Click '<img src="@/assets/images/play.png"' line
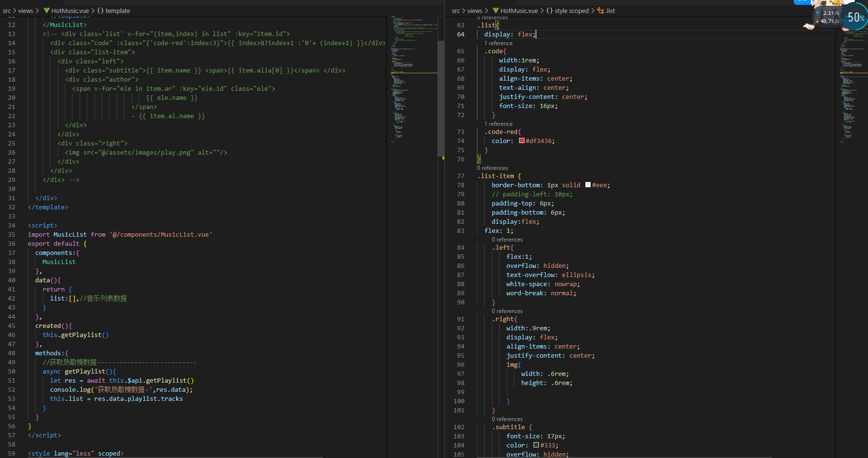868x458 pixels. 146,152
